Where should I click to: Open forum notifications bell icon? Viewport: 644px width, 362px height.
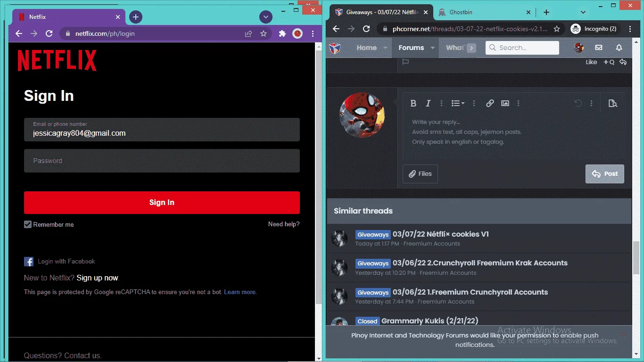click(x=619, y=48)
